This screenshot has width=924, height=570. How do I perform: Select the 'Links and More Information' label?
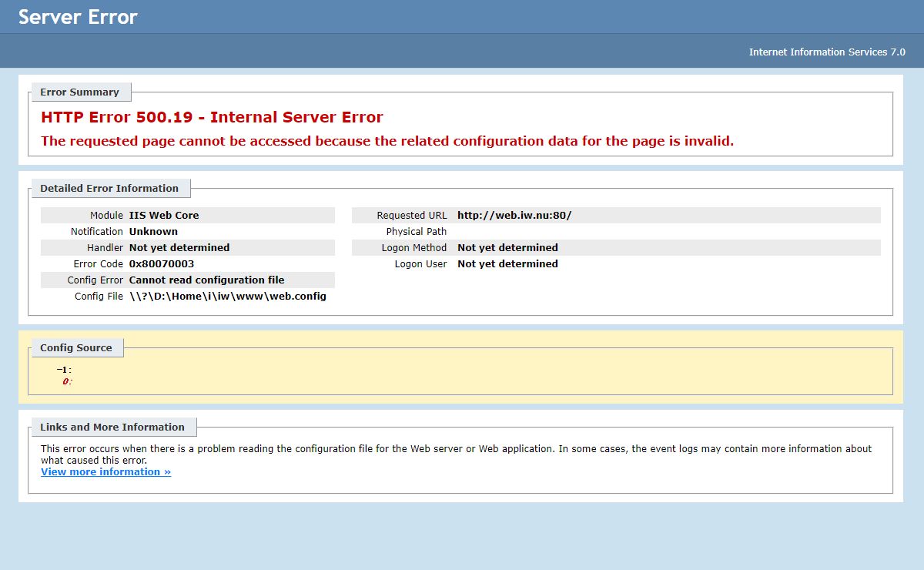tap(112, 427)
